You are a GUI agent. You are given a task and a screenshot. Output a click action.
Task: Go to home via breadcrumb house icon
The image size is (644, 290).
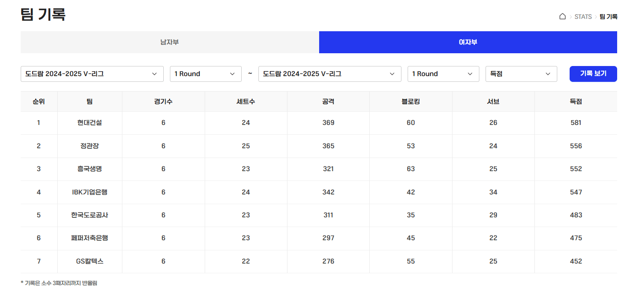[562, 17]
